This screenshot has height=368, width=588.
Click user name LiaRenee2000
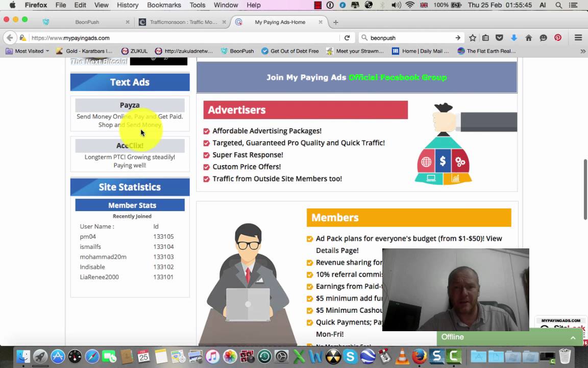pyautogui.click(x=100, y=277)
